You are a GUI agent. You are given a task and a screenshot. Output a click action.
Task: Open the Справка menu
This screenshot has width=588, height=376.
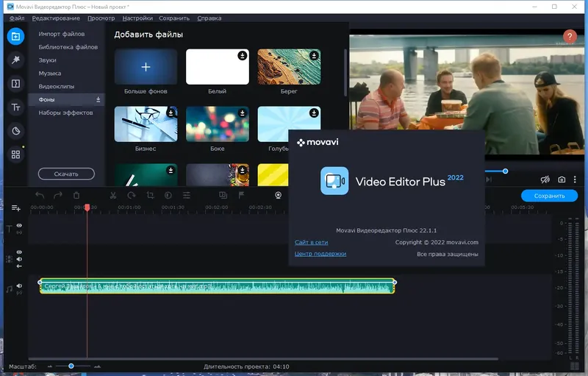pyautogui.click(x=209, y=18)
